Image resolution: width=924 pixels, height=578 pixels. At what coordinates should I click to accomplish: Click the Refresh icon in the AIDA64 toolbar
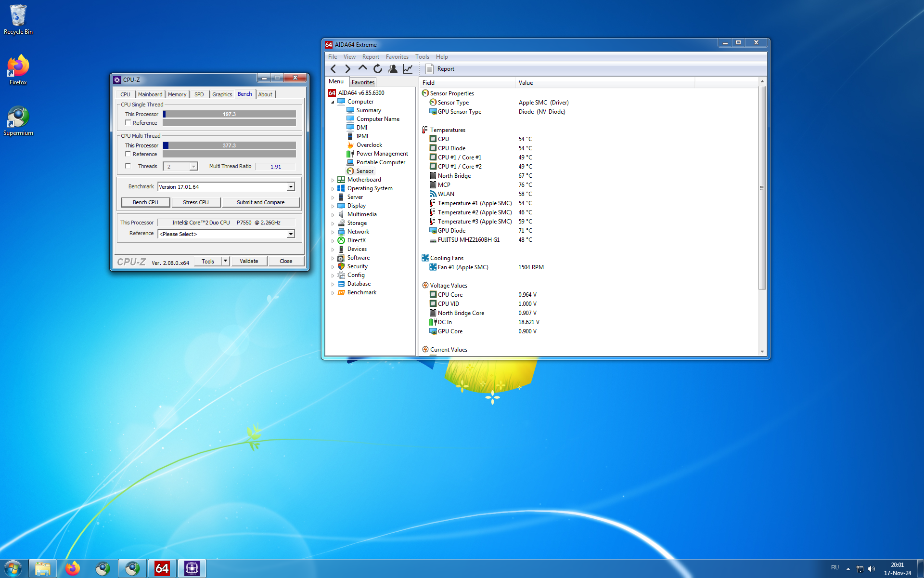tap(378, 69)
